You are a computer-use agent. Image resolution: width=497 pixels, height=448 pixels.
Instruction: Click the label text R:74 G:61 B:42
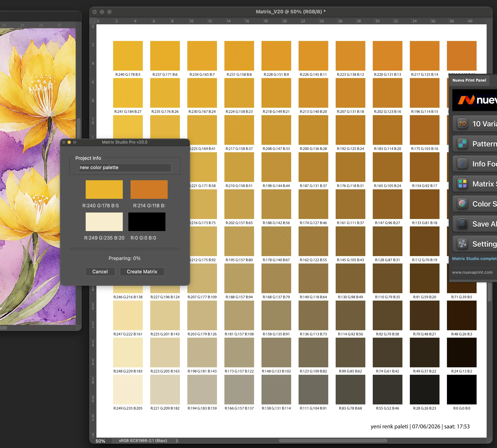[x=387, y=371]
